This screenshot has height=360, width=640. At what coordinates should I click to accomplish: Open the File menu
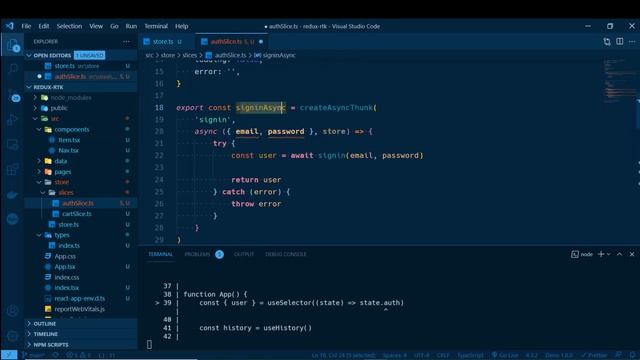[x=26, y=26]
